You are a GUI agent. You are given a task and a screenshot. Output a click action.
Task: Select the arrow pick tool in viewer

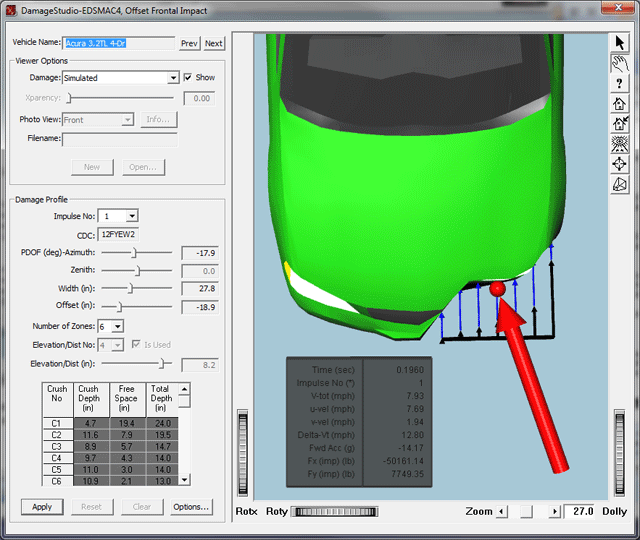click(x=620, y=43)
